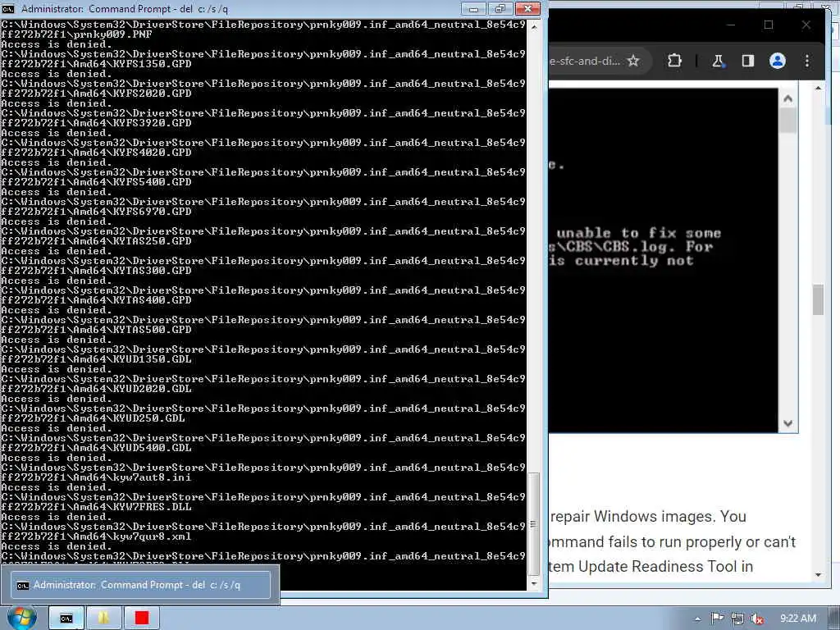
Task: Click the Command Prompt scrollbar thumb
Action: pyautogui.click(x=533, y=524)
